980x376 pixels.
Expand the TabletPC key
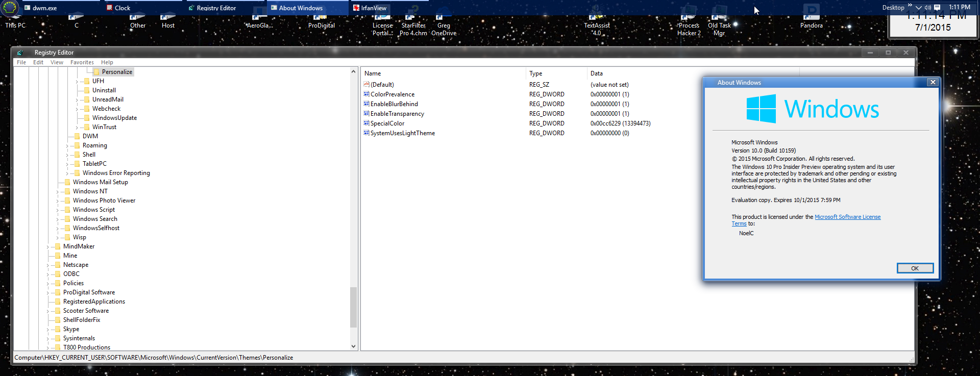(x=67, y=164)
